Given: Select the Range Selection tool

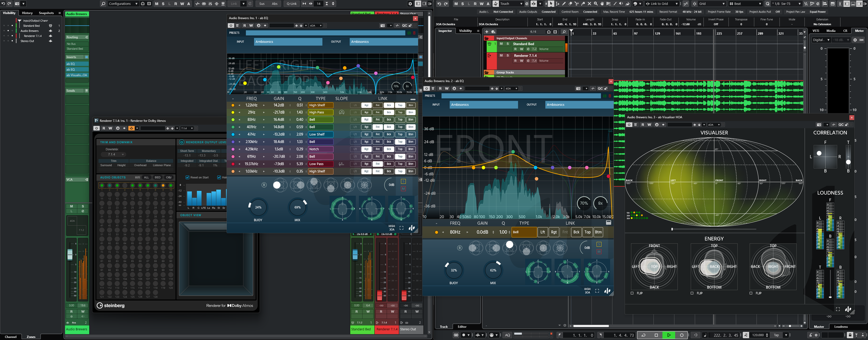Looking at the screenshot, I should 557,3.
